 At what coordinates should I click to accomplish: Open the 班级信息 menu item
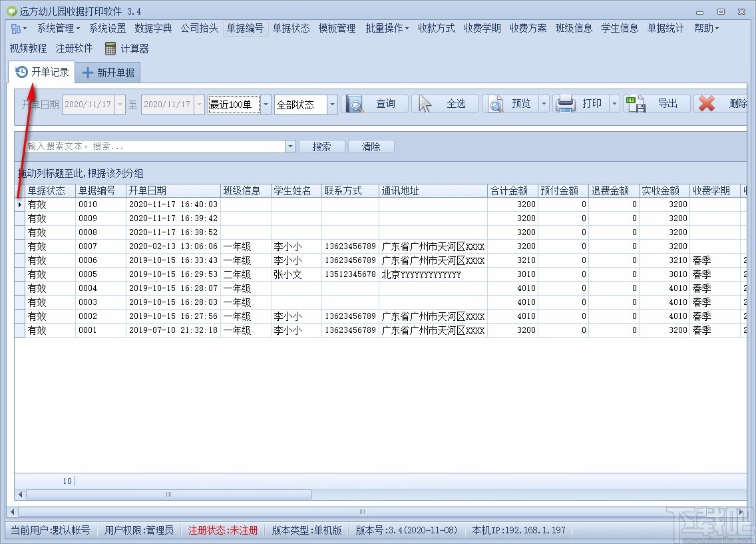pyautogui.click(x=574, y=29)
